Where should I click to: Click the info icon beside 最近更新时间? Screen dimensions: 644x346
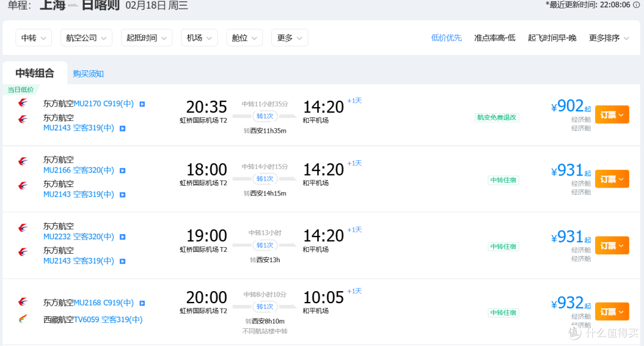[636, 5]
